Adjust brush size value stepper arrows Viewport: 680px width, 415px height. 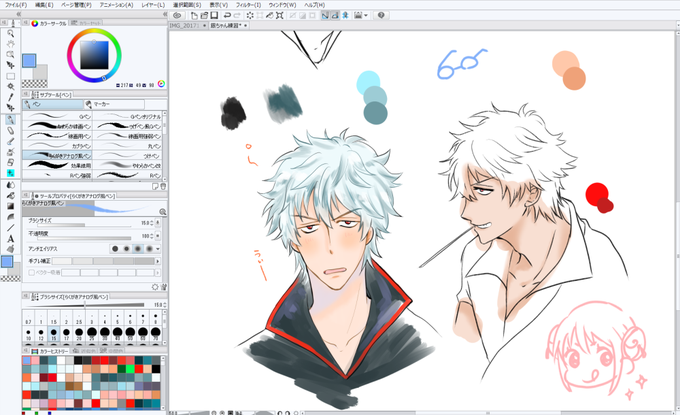click(151, 223)
